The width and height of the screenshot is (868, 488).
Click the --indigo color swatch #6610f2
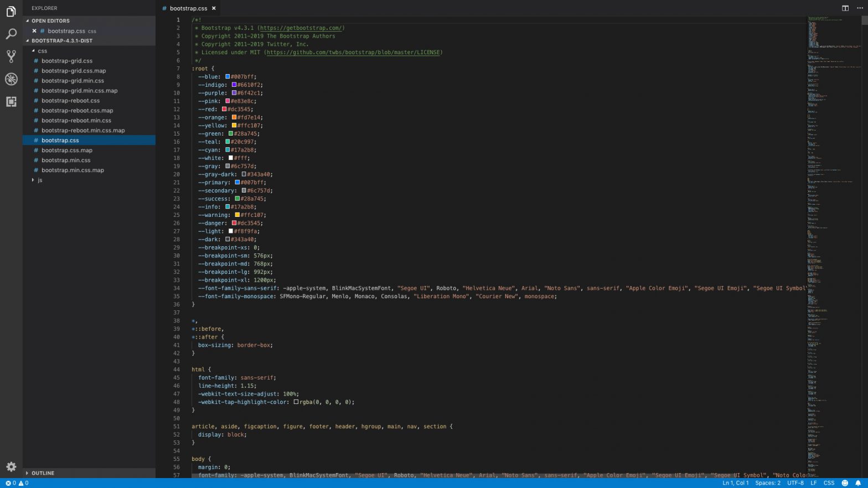click(x=234, y=85)
